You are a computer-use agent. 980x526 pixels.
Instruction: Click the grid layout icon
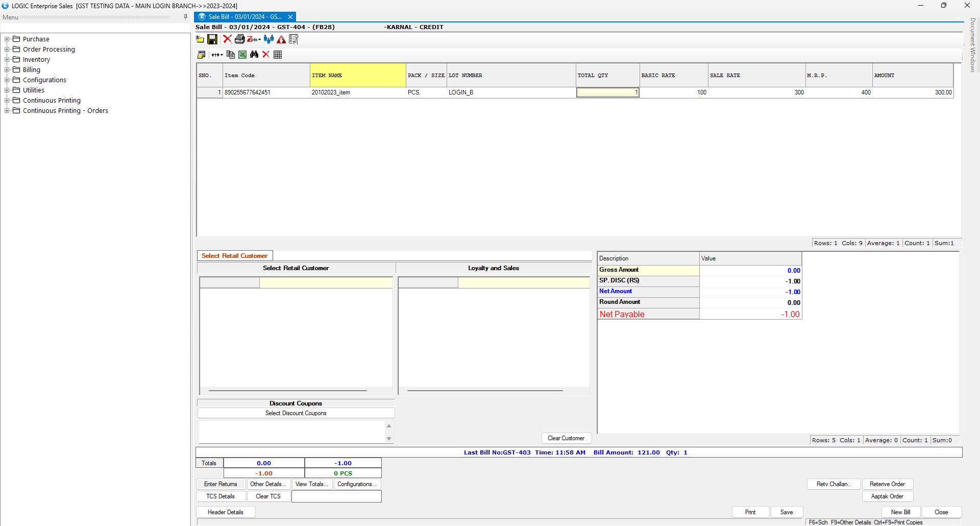[x=278, y=55]
